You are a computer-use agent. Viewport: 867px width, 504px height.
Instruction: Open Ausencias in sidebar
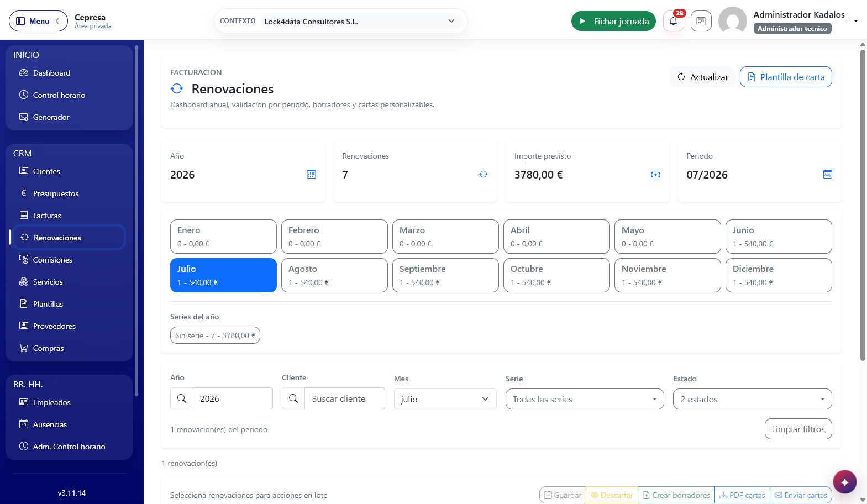pos(69,424)
